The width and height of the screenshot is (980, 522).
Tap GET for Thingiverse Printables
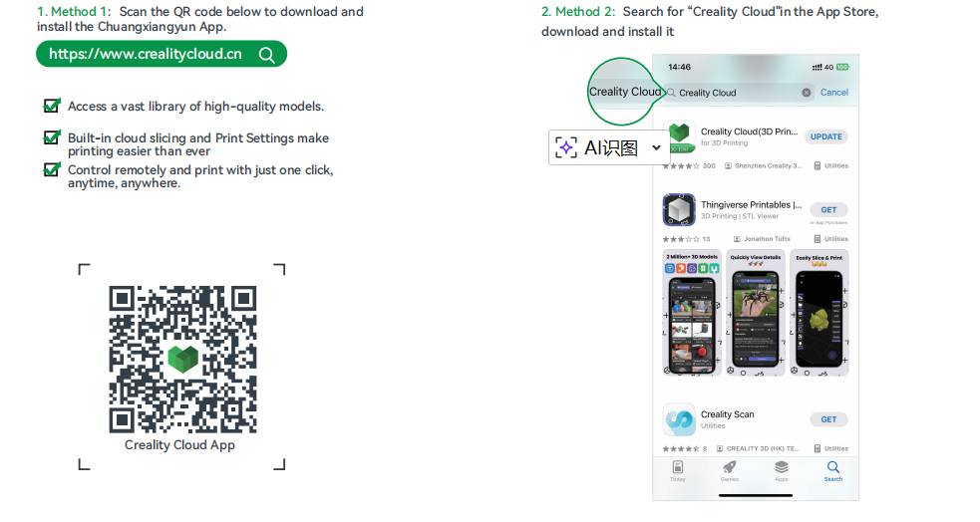[x=828, y=210]
